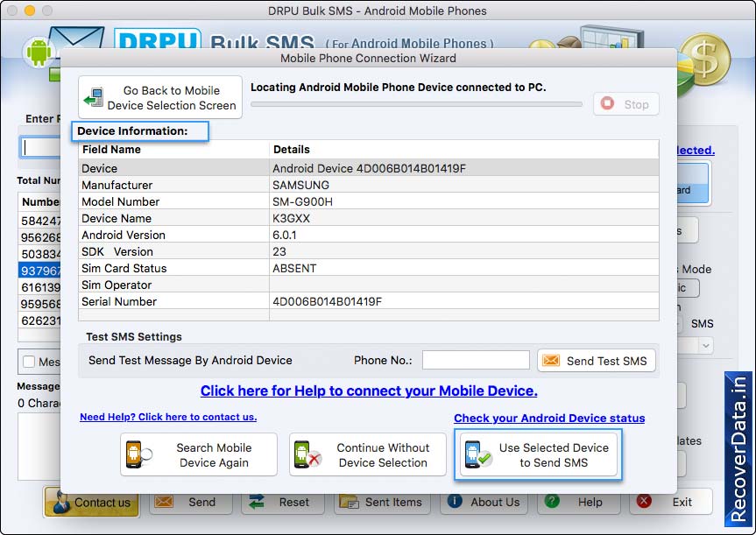
Task: Click the green Help question mark icon
Action: [552, 501]
